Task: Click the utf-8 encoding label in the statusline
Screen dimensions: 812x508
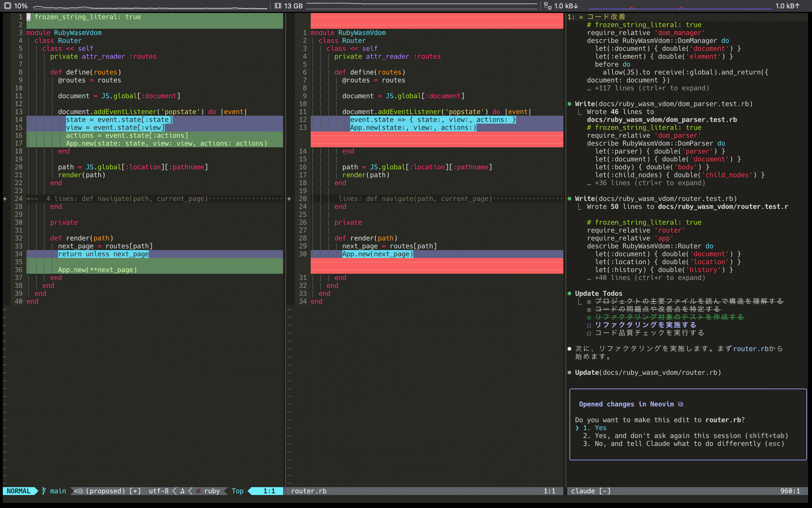Action: [159, 491]
